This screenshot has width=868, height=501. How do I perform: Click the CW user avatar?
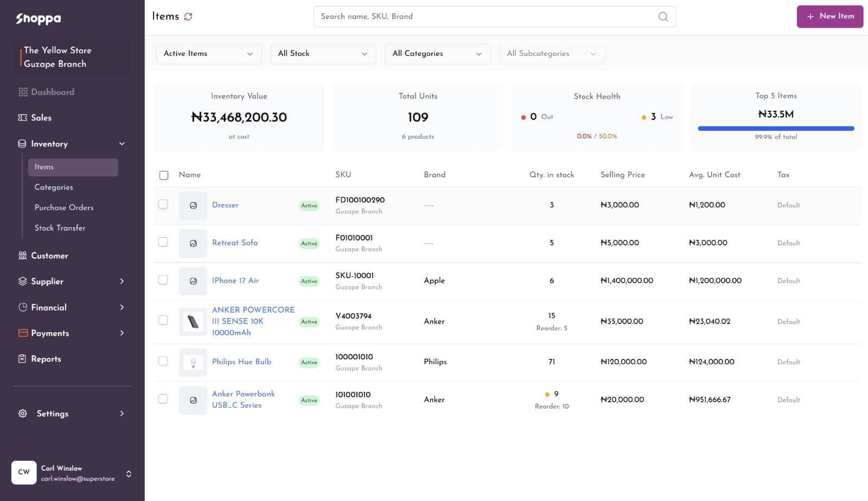[24, 472]
